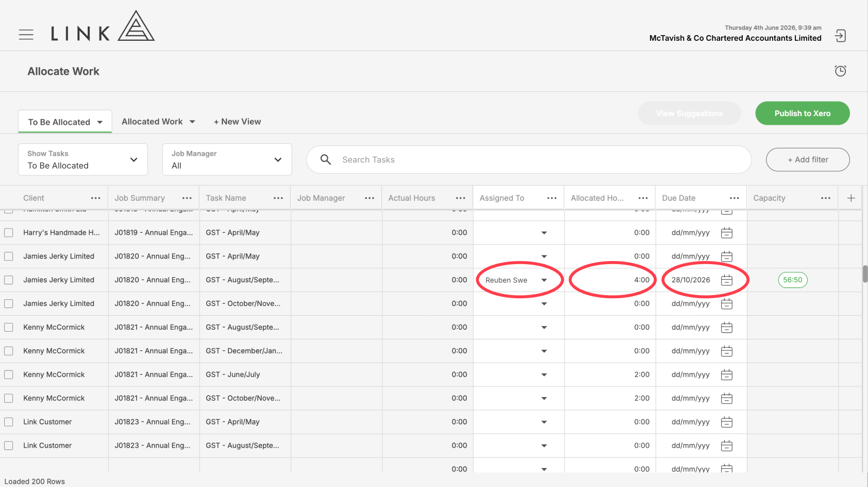Open calendar for Kenny McCormick GST October/November
Screen dimensions: 868x487
[727, 399]
